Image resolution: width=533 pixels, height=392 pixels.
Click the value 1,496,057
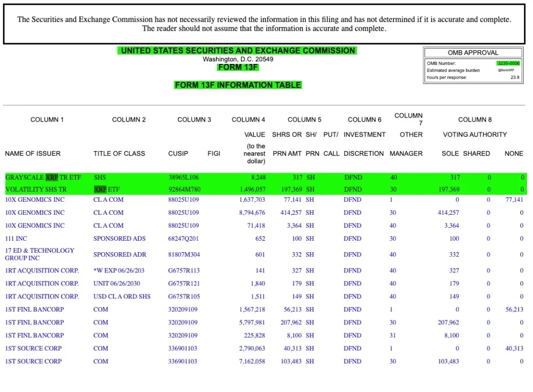pyautogui.click(x=252, y=189)
